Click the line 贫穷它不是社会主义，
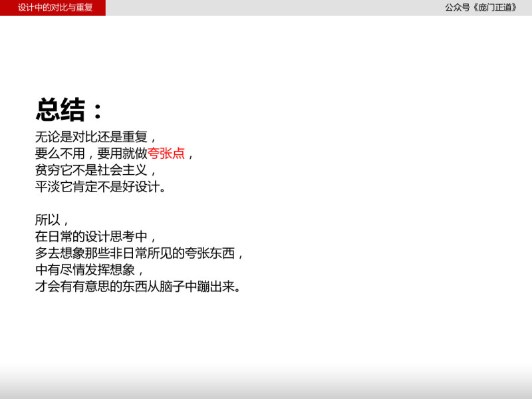 pos(96,170)
